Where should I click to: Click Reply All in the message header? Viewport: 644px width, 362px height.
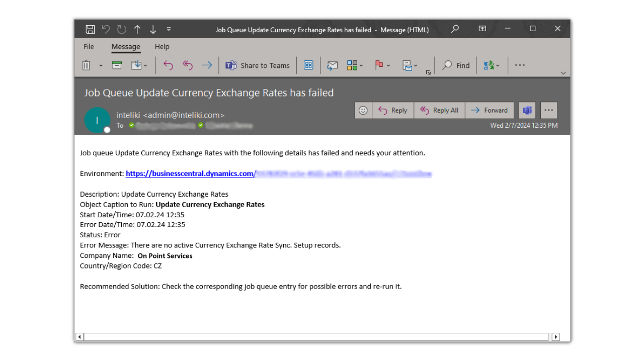click(439, 110)
